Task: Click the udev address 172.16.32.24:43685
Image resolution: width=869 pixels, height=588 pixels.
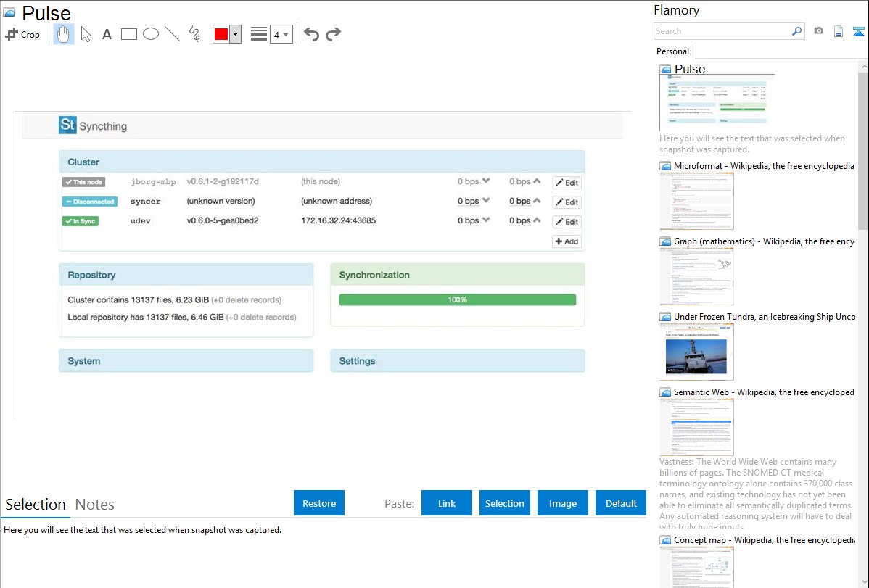Action: click(x=338, y=220)
